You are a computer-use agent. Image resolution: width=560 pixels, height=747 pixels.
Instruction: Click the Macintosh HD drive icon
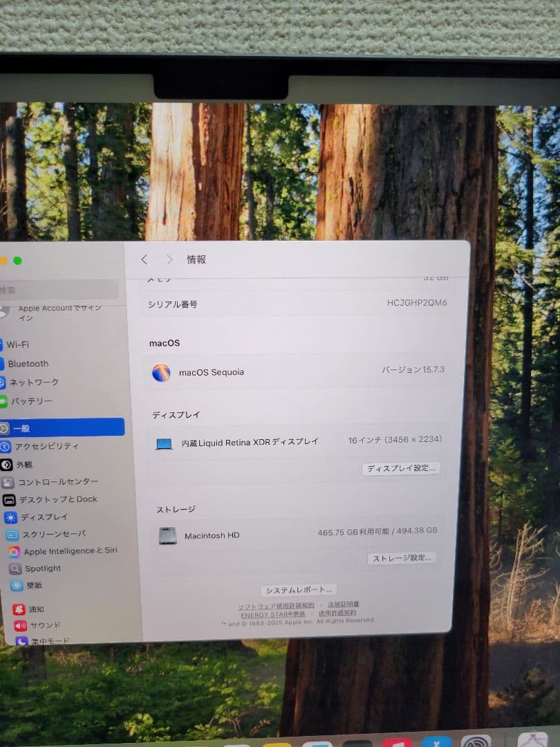167,536
